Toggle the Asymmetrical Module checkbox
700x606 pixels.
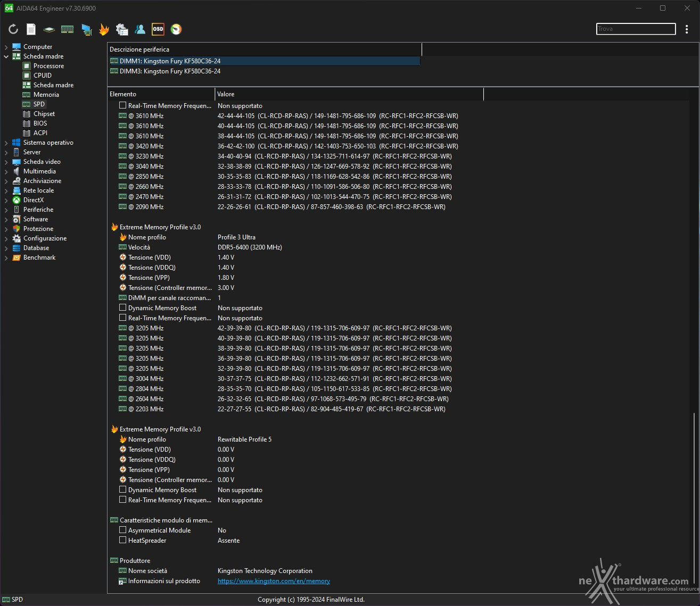[123, 530]
